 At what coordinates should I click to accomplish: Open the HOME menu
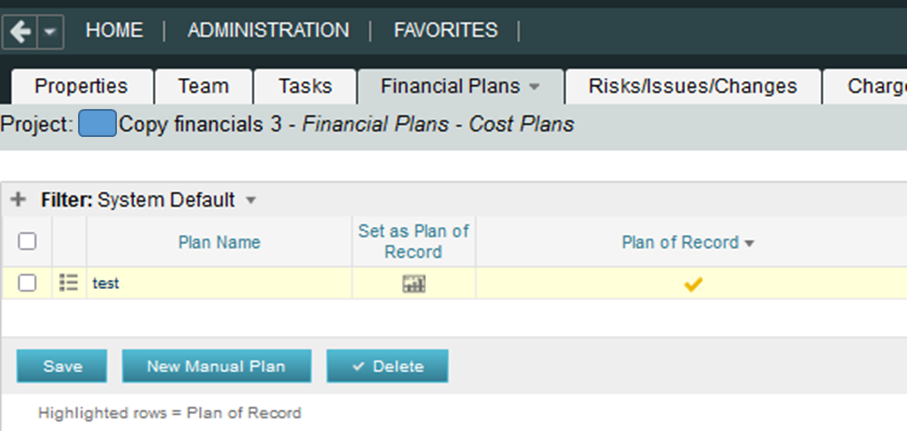114,30
